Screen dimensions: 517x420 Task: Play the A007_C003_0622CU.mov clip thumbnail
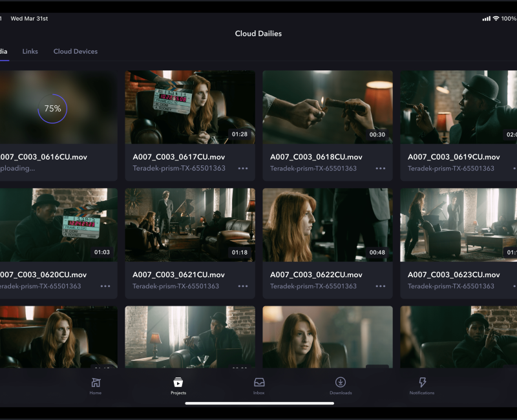tap(327, 224)
